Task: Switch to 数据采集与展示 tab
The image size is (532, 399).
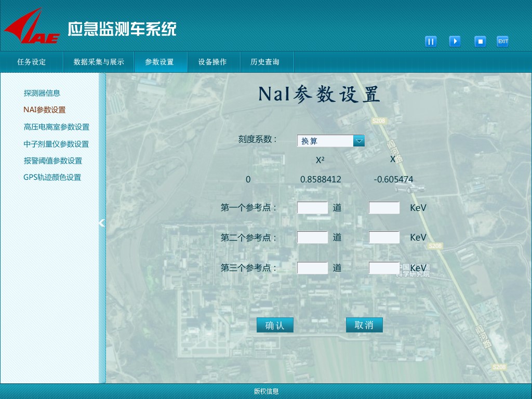Action: (x=99, y=62)
